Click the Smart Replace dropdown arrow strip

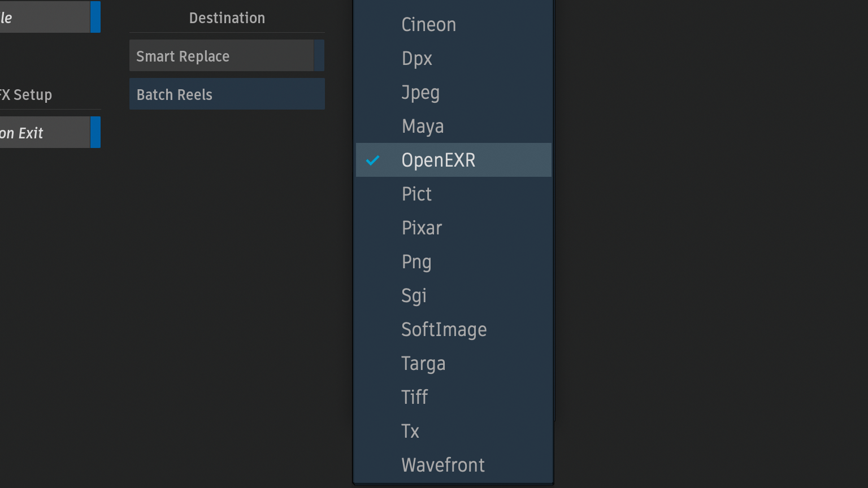pos(319,56)
